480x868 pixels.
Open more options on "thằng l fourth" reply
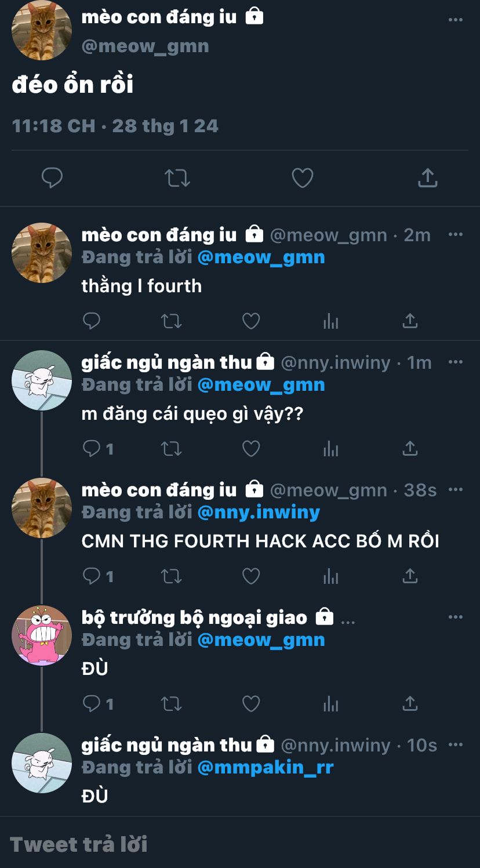[456, 234]
